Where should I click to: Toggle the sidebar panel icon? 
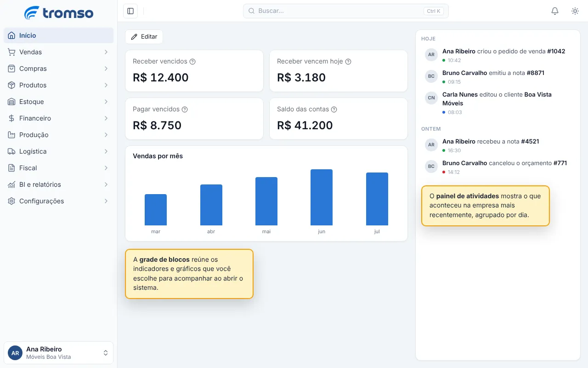coord(130,11)
